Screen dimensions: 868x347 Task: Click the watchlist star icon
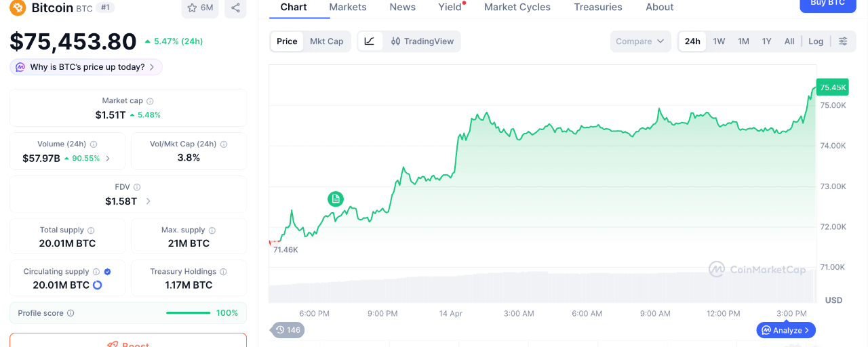click(192, 8)
